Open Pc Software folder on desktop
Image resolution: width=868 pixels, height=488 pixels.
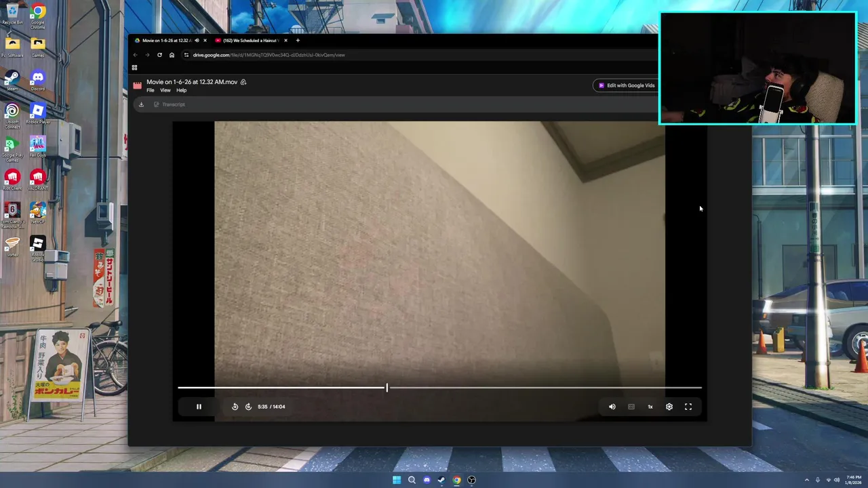click(x=12, y=47)
